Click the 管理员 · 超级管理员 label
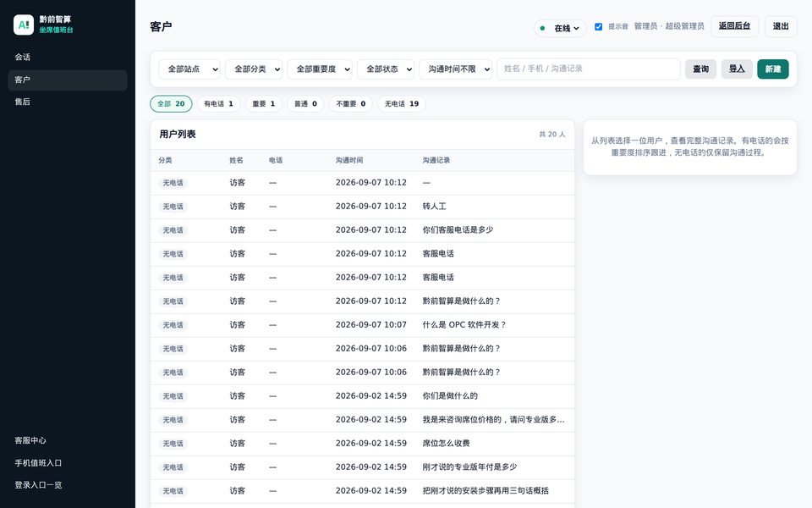The height and width of the screenshot is (508, 812). [669, 26]
